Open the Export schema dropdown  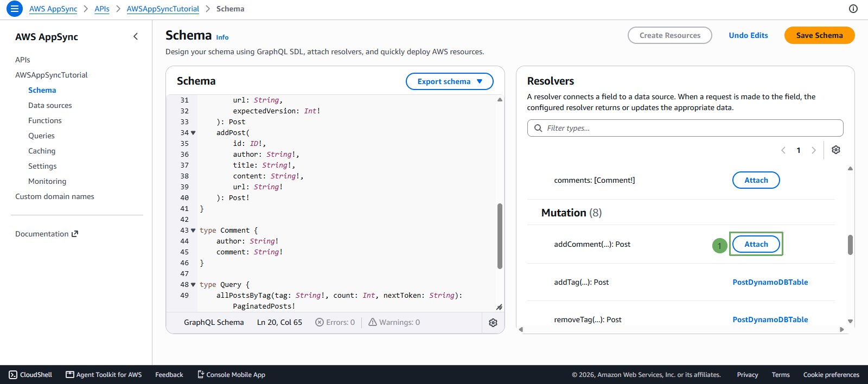click(x=450, y=81)
